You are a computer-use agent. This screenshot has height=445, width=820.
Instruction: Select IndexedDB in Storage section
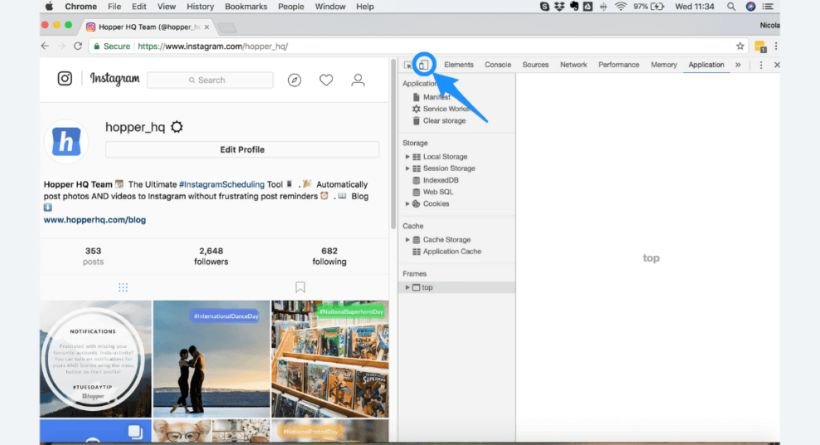click(440, 180)
